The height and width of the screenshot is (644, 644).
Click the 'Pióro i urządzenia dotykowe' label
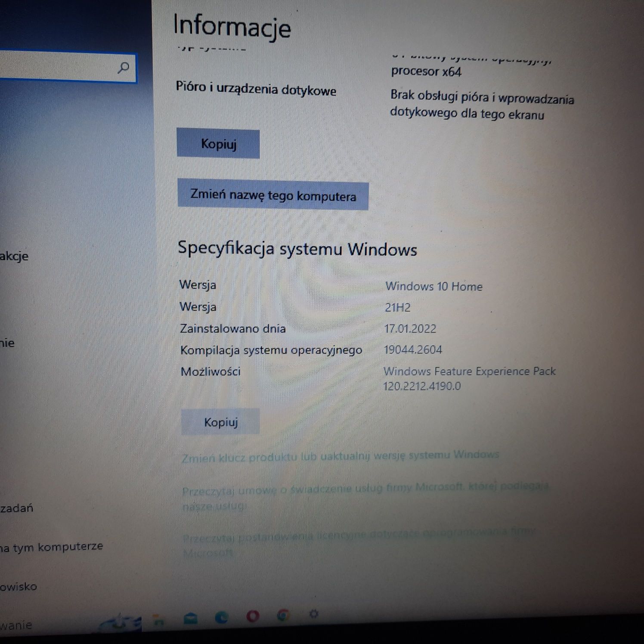coord(256,89)
